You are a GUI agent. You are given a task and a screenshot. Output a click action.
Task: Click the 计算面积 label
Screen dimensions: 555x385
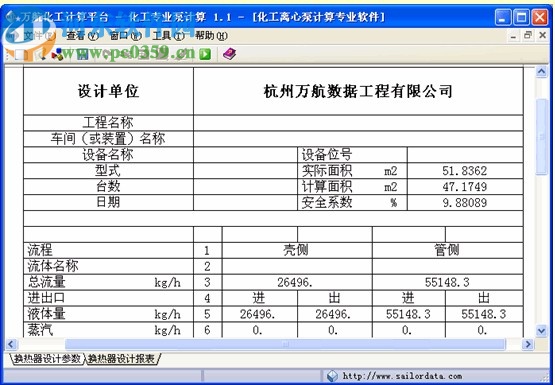[327, 186]
